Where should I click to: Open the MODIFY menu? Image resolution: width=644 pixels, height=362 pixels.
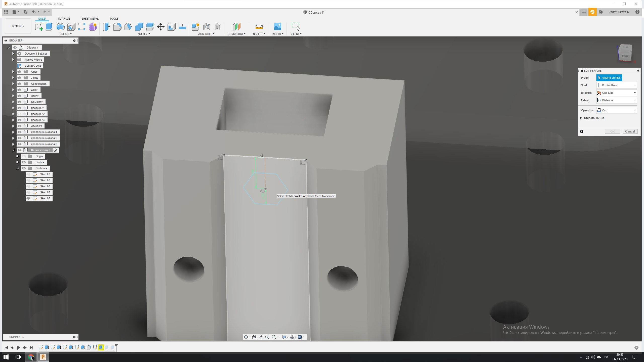[144, 34]
